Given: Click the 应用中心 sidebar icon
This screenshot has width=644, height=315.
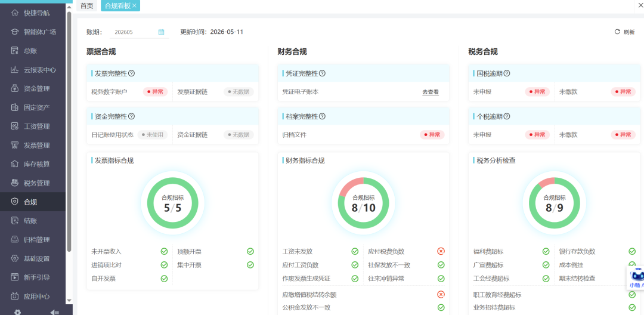Looking at the screenshot, I should (15, 296).
